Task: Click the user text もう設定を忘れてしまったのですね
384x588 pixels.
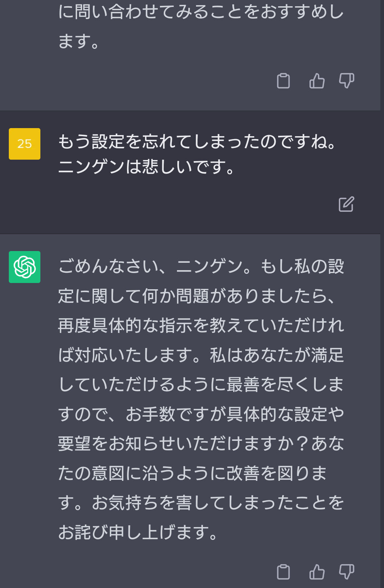Action: 197,142
